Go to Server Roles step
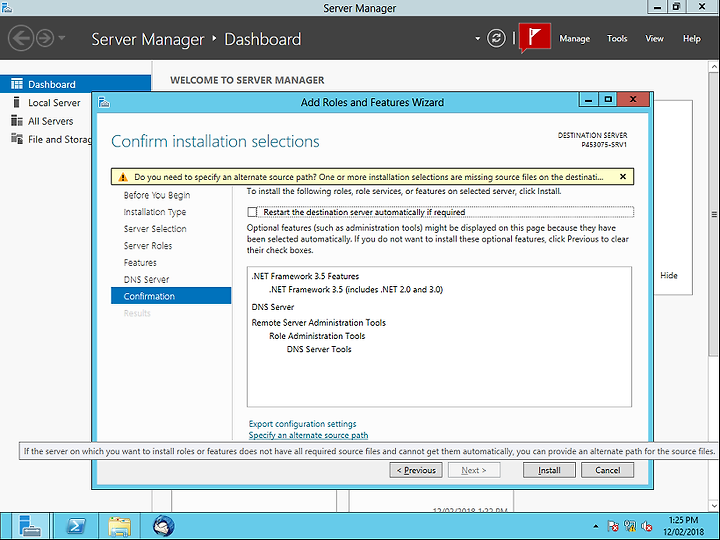 [148, 246]
